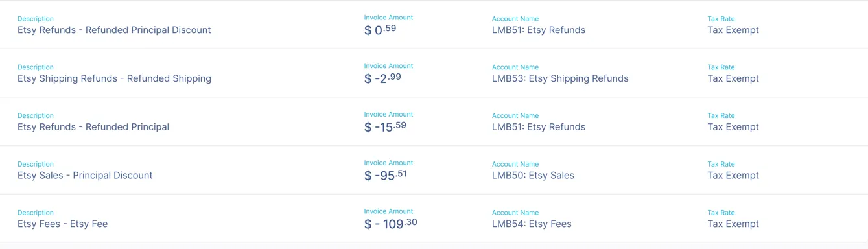Click the $-95.51 invoice amount
This screenshot has width=868, height=249.
tap(386, 175)
